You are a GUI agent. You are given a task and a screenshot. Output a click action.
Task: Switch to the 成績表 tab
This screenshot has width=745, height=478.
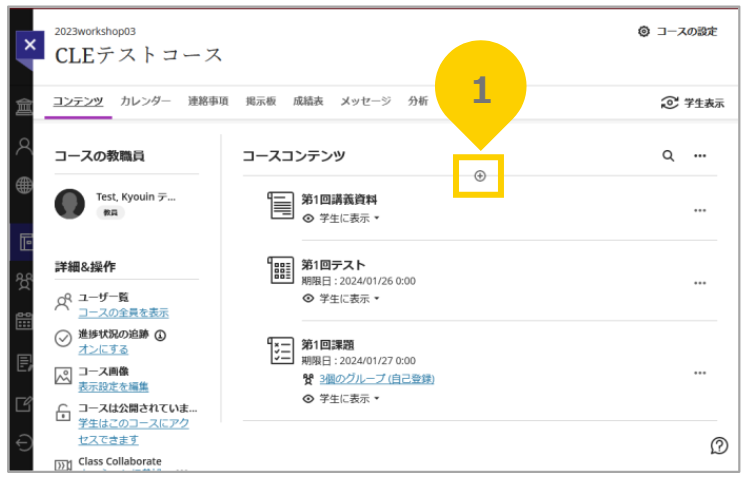tap(307, 101)
